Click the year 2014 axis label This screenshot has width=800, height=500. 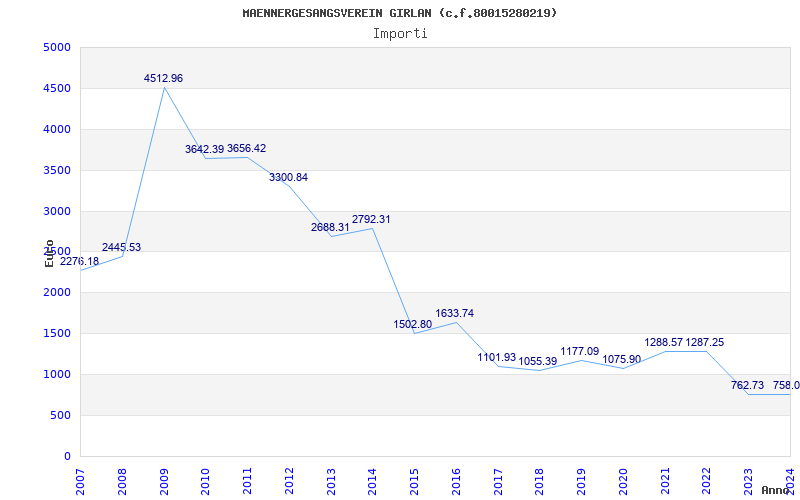pyautogui.click(x=372, y=481)
